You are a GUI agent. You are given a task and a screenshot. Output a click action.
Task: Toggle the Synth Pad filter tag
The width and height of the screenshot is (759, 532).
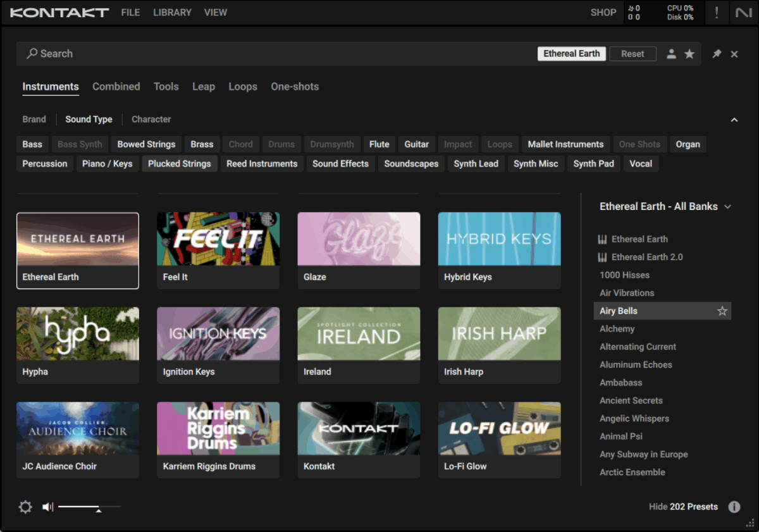[x=593, y=164]
